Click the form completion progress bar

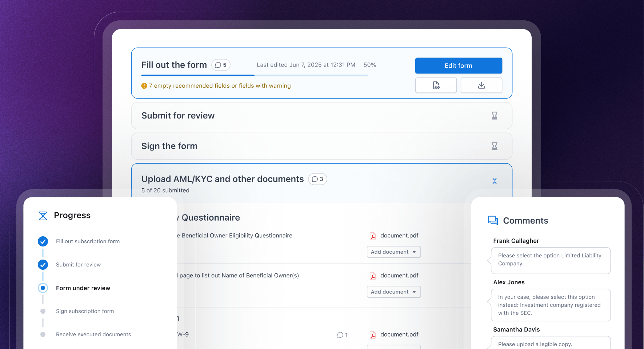click(x=255, y=75)
